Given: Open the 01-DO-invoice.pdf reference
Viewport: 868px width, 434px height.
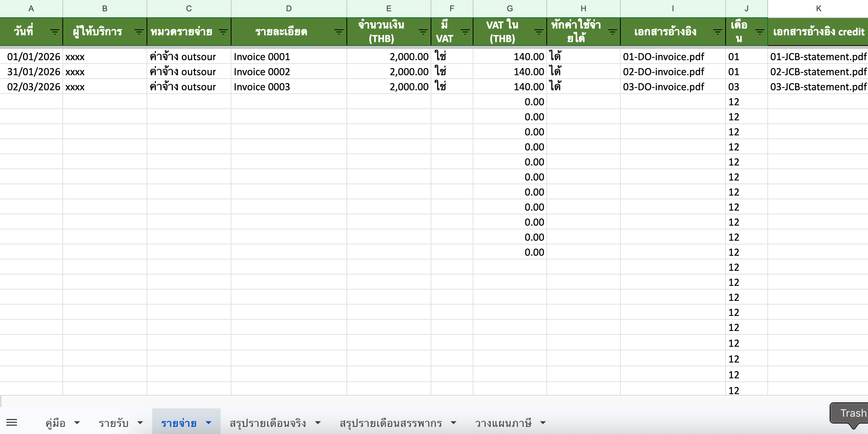Looking at the screenshot, I should [x=664, y=56].
